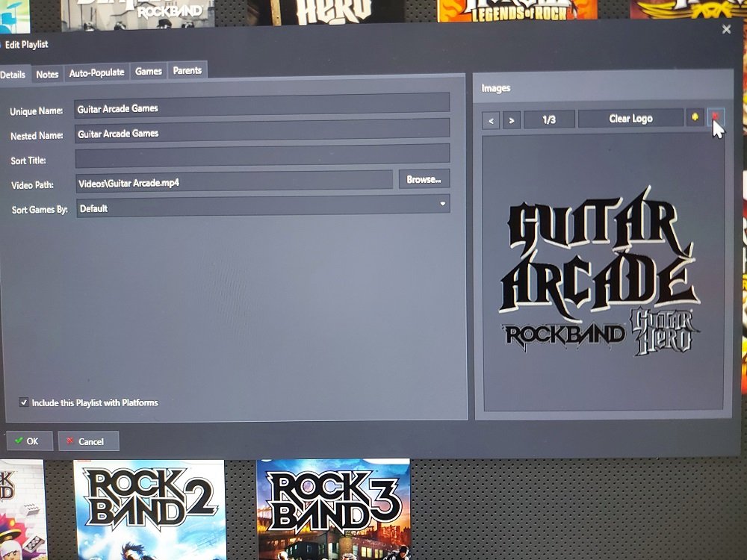Click the Sort Title label
This screenshot has height=560, width=747.
click(28, 161)
